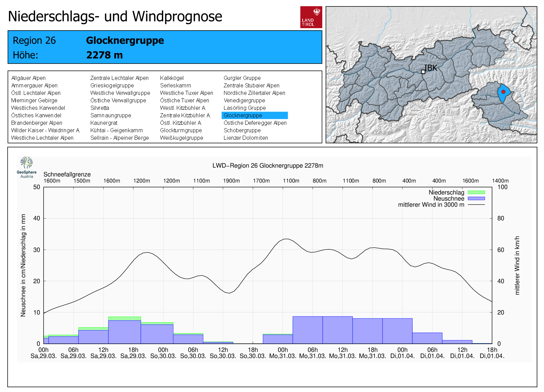544x392 pixels.
Task: Open the Schobergruppe region
Action: pyautogui.click(x=242, y=131)
